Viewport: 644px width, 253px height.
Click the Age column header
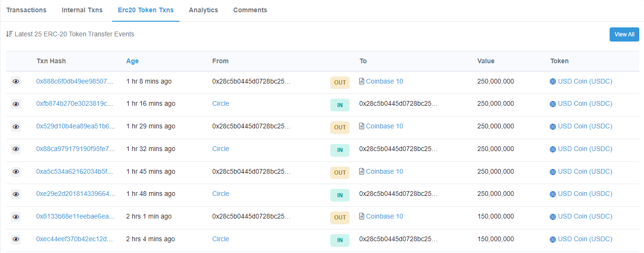click(132, 61)
